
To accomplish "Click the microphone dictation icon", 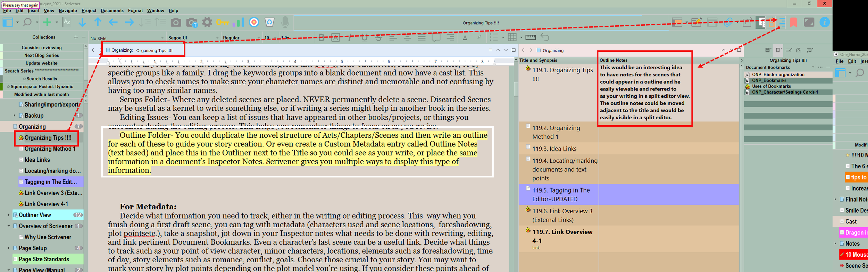I will (x=285, y=22).
